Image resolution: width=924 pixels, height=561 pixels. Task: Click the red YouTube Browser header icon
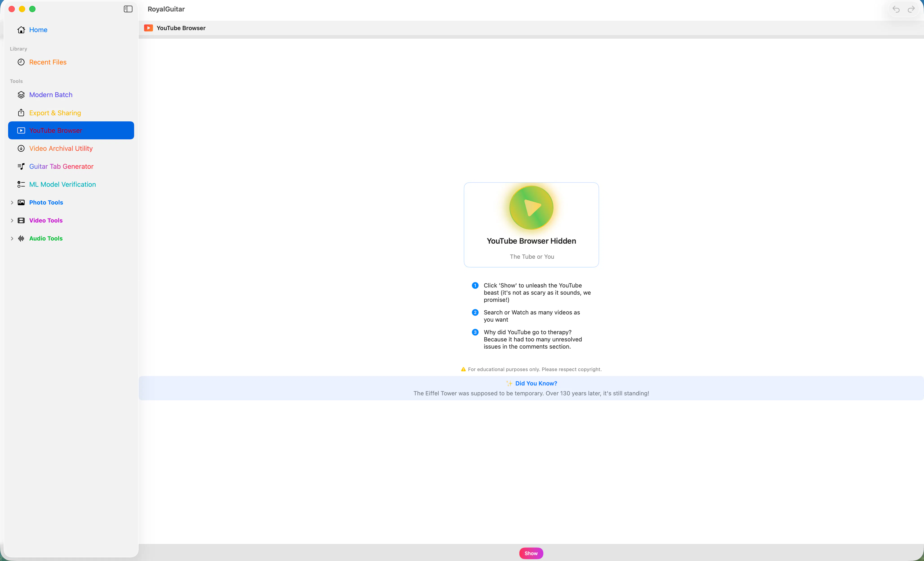[x=149, y=28]
